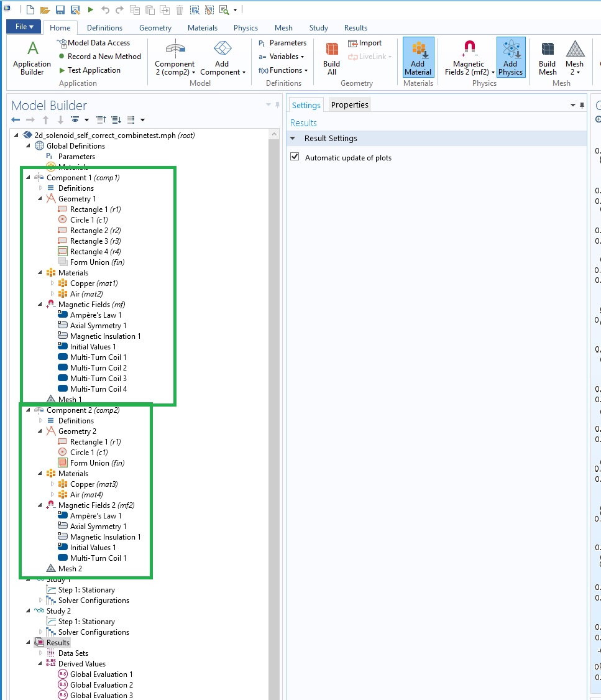Click the Save icon in quick access toolbar
The height and width of the screenshot is (700, 601).
coord(60,10)
